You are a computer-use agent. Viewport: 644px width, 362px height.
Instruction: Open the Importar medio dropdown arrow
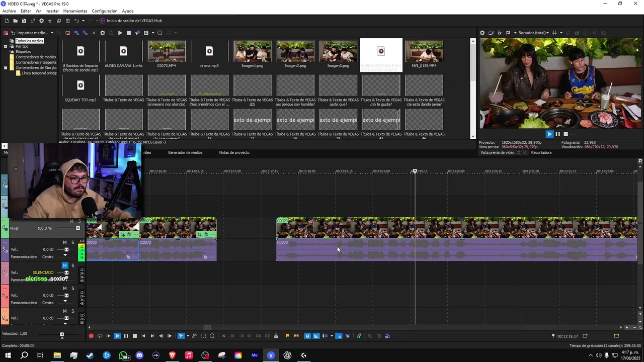[53, 33]
